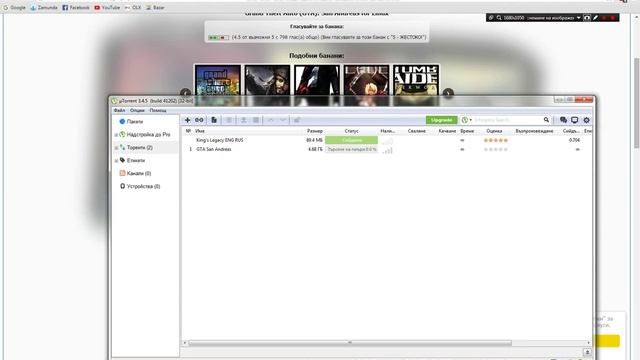Click the pencil icon in capture toolbar

tap(596, 18)
